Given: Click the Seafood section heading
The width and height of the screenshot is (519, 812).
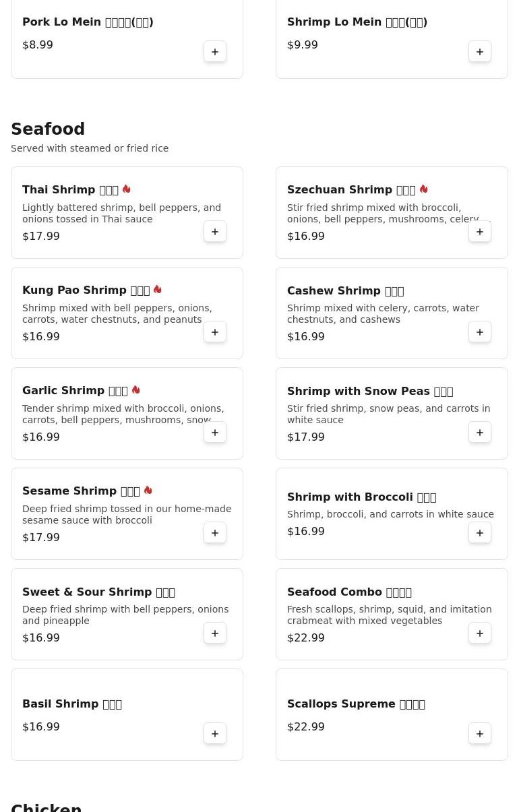Looking at the screenshot, I should click(48, 129).
